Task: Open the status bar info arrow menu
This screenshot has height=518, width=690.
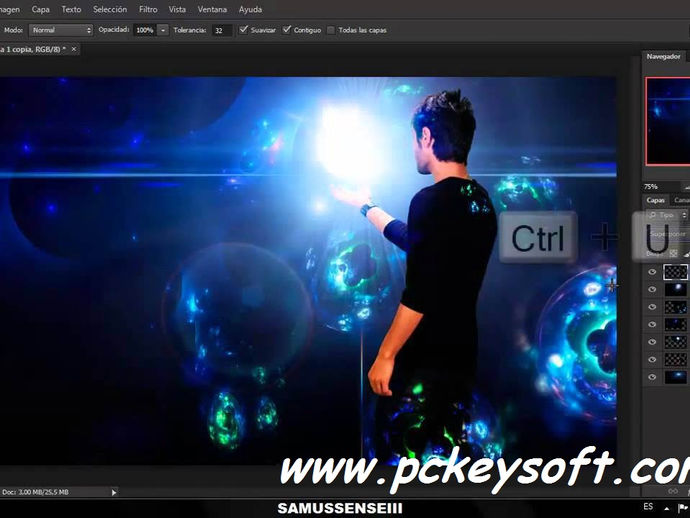Action: tap(114, 492)
